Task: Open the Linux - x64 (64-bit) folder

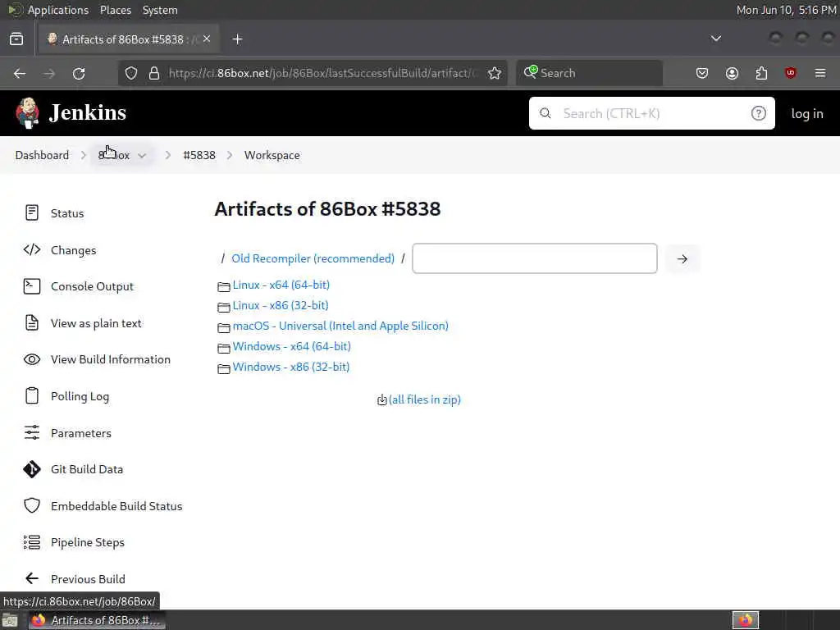Action: (281, 285)
